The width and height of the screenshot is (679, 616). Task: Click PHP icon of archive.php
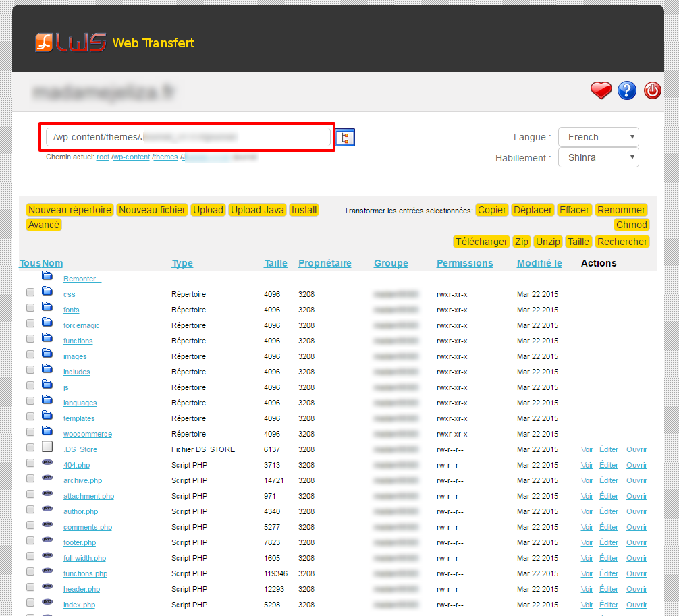47,478
